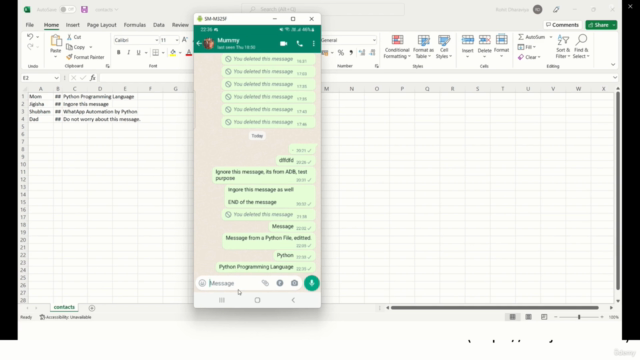Image resolution: width=640 pixels, height=360 pixels.
Task: Click the Save icon in title bar
Action: pos(84,9)
